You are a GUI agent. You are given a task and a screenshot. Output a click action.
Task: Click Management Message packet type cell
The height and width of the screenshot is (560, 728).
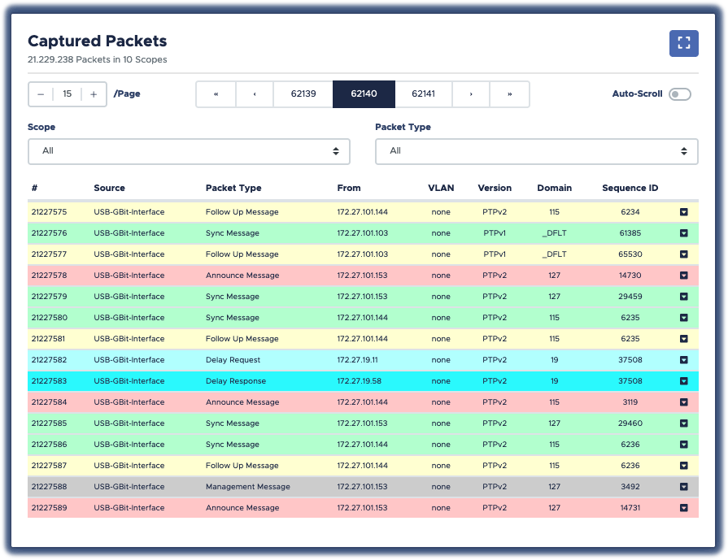[x=248, y=487]
